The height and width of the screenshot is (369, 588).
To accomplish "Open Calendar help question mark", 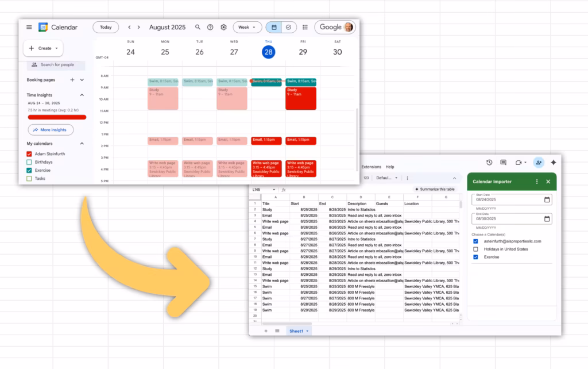I will pyautogui.click(x=210, y=27).
